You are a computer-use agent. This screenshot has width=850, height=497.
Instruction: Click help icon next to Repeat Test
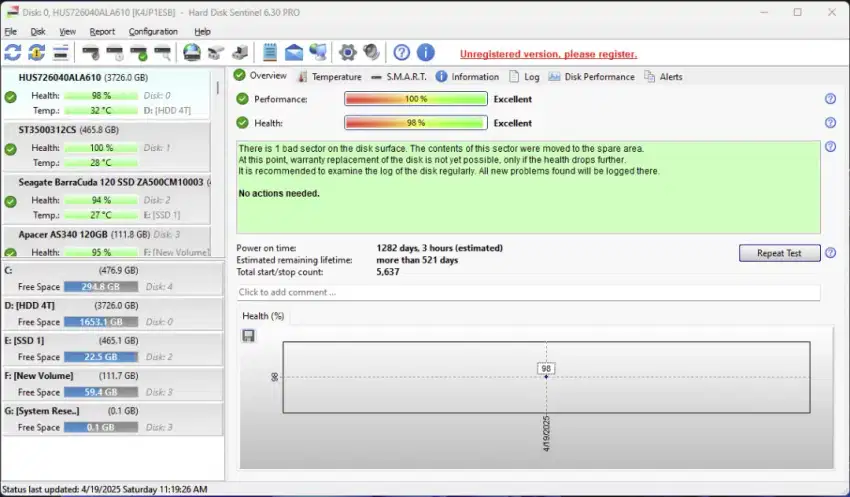click(x=830, y=253)
